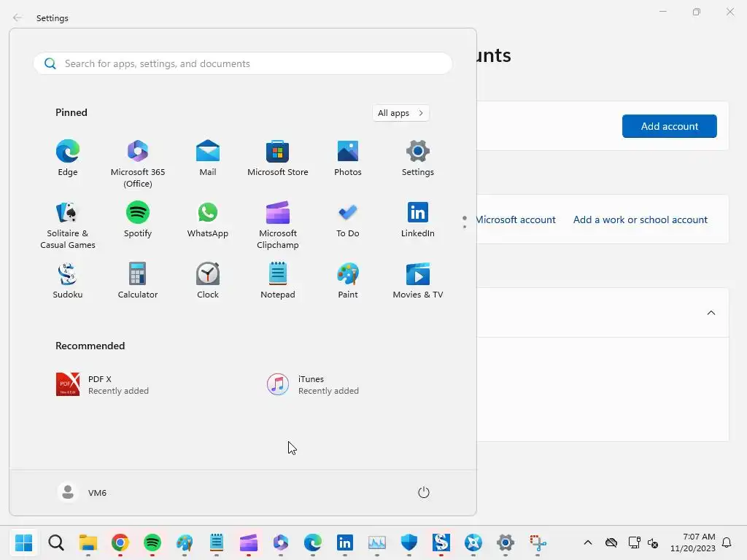Viewport: 747px width, 560px height.
Task: Click Add a work or school account link
Action: 640,219
